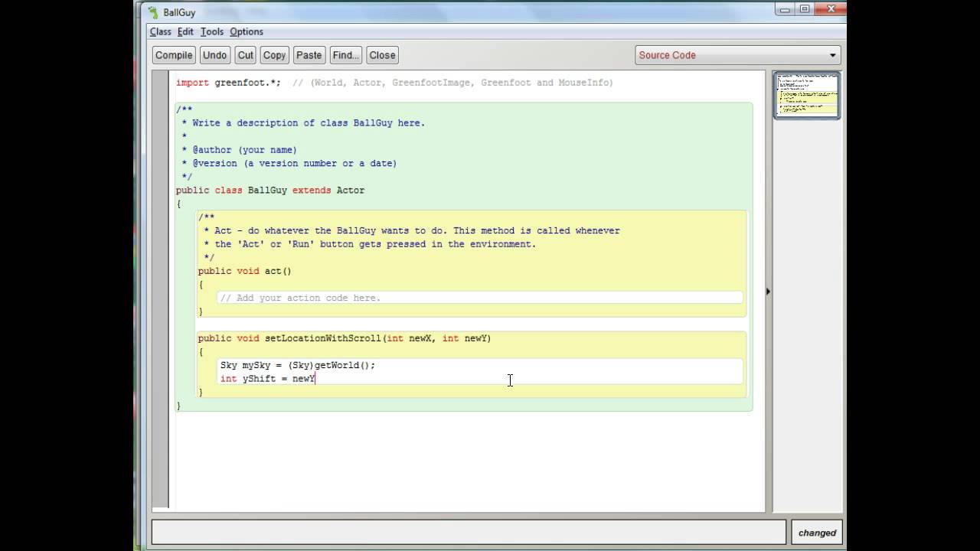Click the Close toolbar button
Screen dimensions: 980x551
[382, 55]
